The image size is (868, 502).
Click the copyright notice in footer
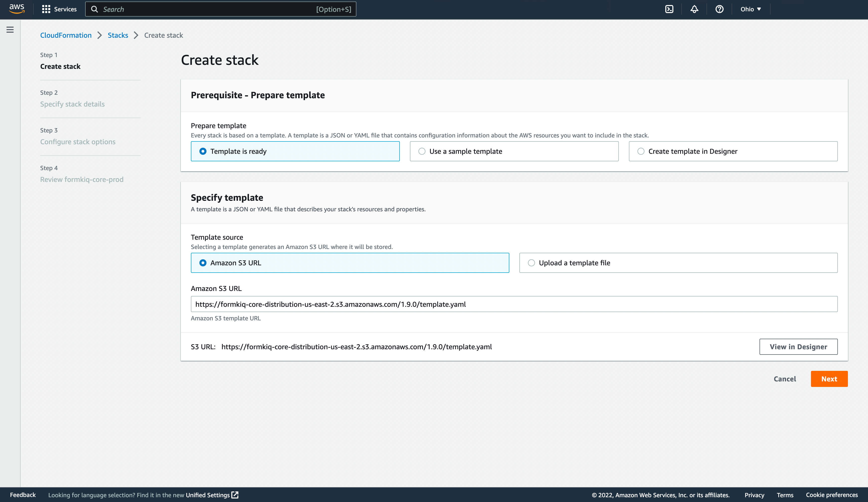(x=661, y=495)
